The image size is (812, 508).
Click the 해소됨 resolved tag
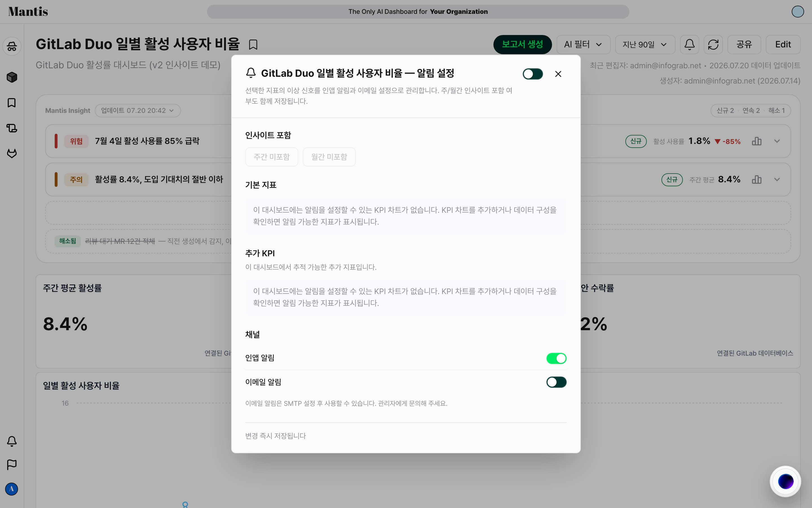click(x=67, y=241)
